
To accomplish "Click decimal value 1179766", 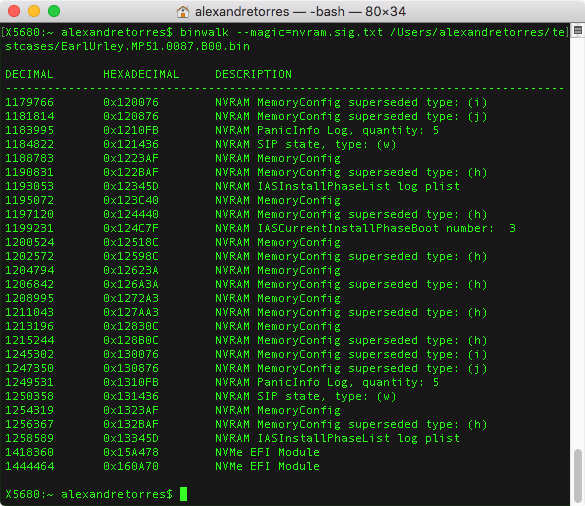I will point(29,102).
